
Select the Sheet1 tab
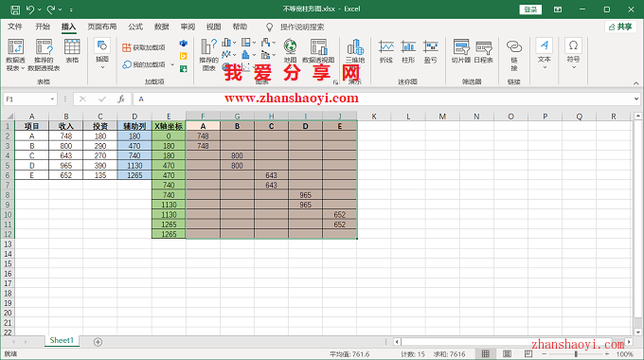click(x=62, y=340)
